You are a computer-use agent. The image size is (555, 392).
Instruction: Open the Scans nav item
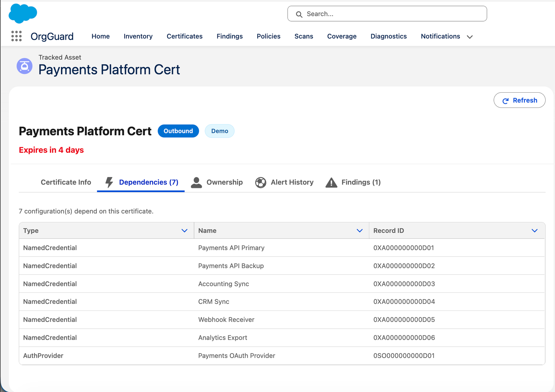coord(304,36)
